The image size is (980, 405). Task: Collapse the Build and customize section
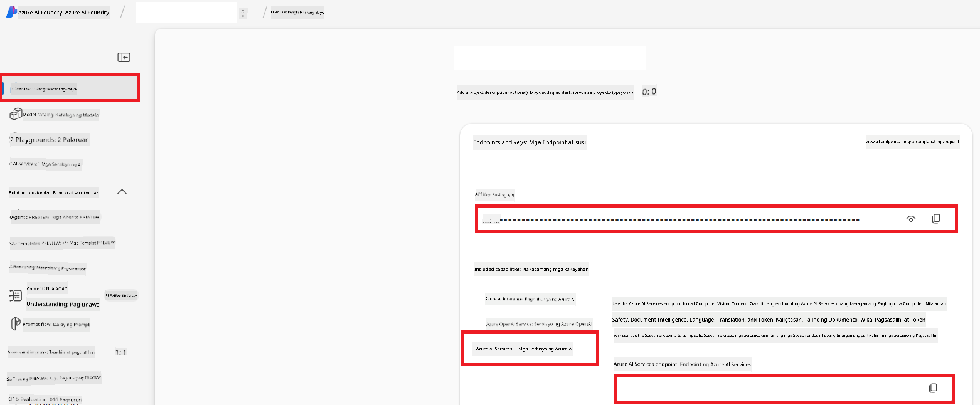tap(122, 192)
